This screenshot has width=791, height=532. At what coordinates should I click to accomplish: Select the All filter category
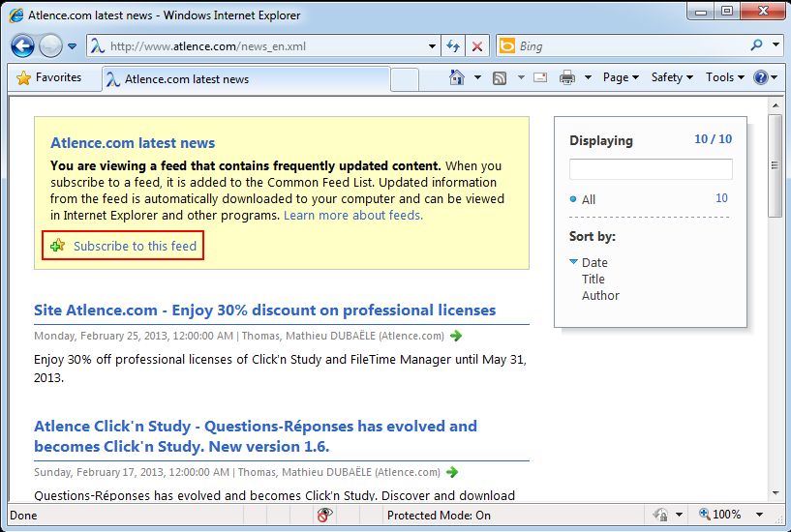click(589, 199)
